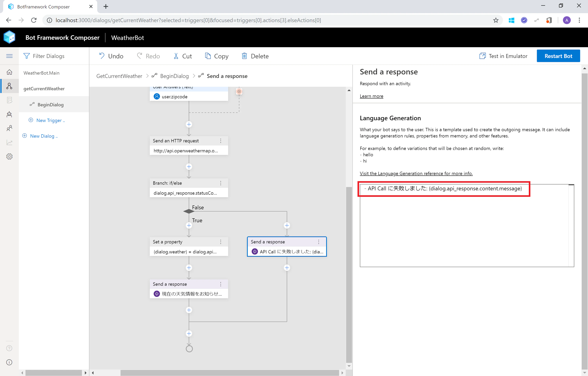Go to Home via sidebar house icon

point(9,72)
